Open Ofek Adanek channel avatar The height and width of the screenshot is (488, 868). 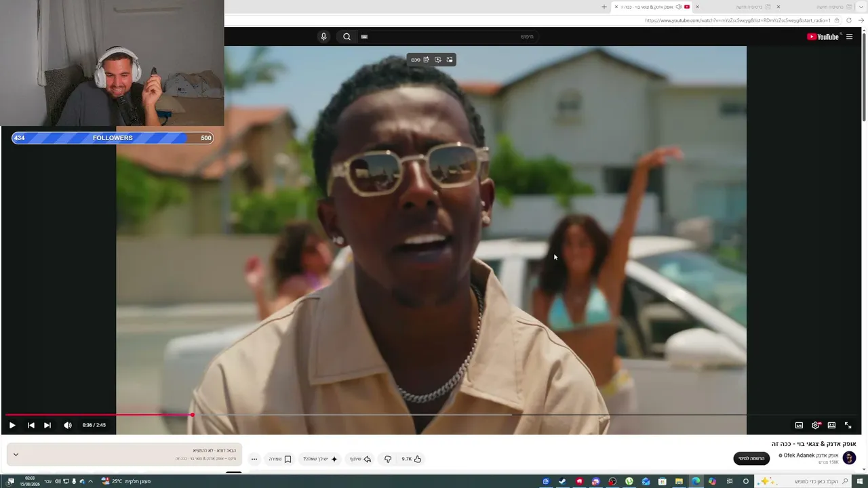[x=849, y=458]
